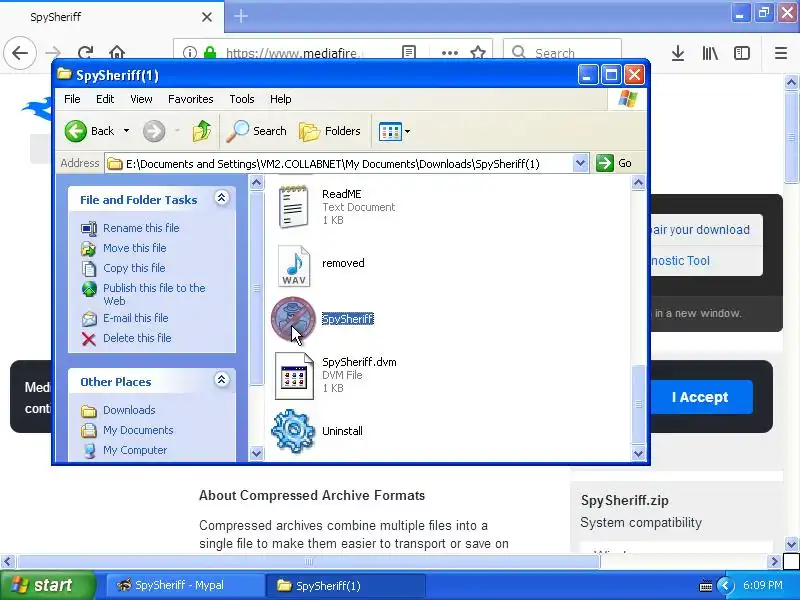Toggle the Folders pane button
This screenshot has height=600, width=800.
330,131
